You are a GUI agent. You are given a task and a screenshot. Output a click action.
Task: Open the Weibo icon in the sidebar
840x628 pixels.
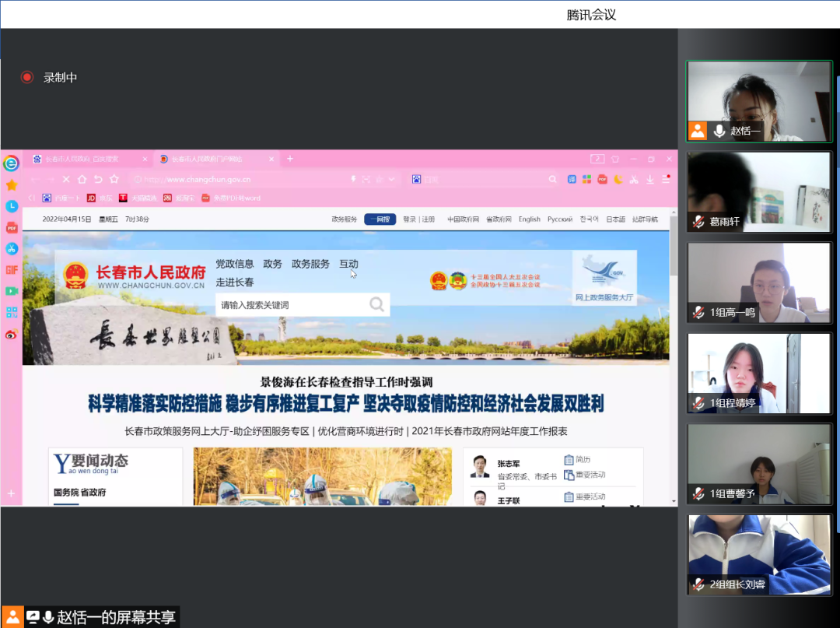point(10,334)
